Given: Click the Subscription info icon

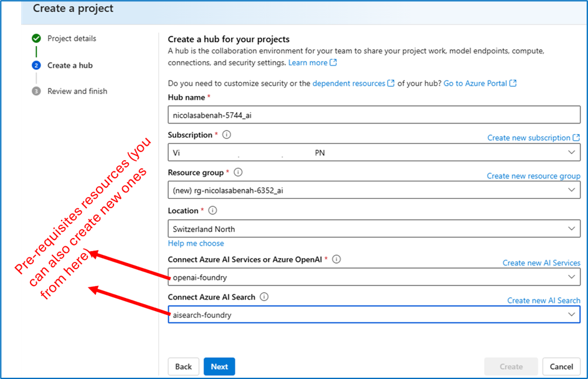Looking at the screenshot, I should coord(227,135).
